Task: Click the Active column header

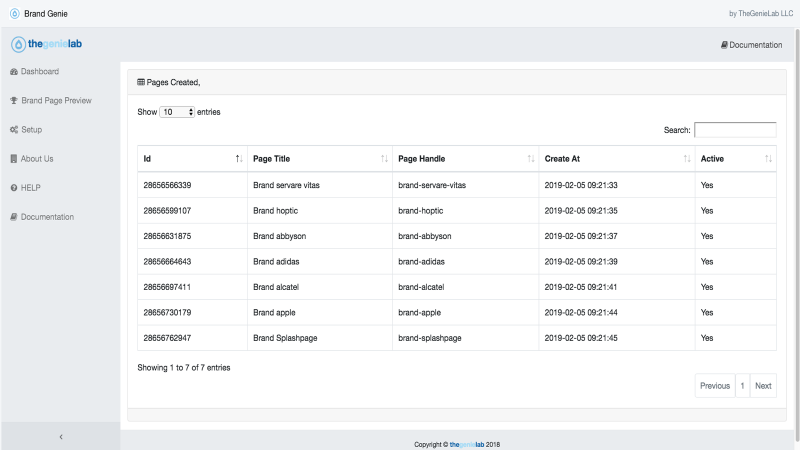Action: [x=736, y=159]
